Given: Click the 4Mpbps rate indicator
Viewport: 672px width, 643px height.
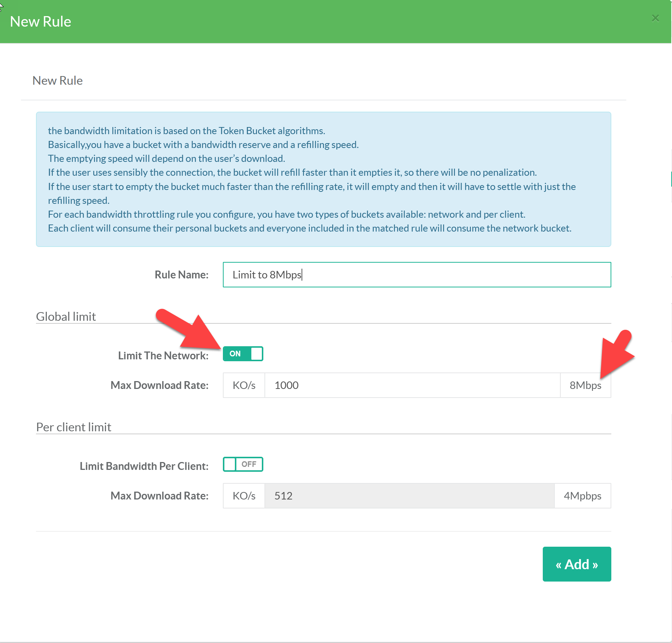Looking at the screenshot, I should tap(582, 496).
